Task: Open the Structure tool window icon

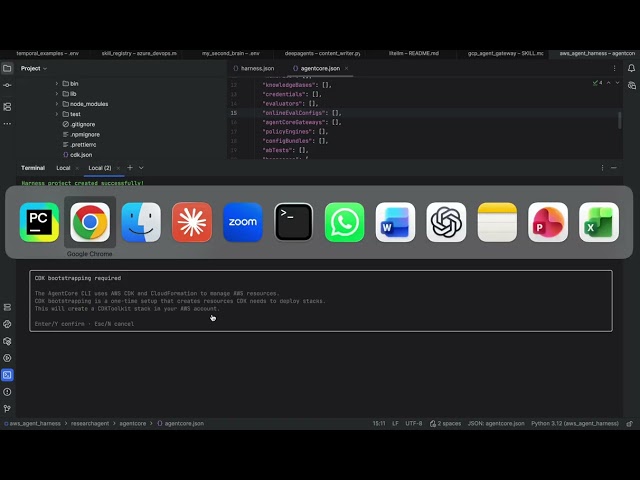Action: pyautogui.click(x=7, y=107)
